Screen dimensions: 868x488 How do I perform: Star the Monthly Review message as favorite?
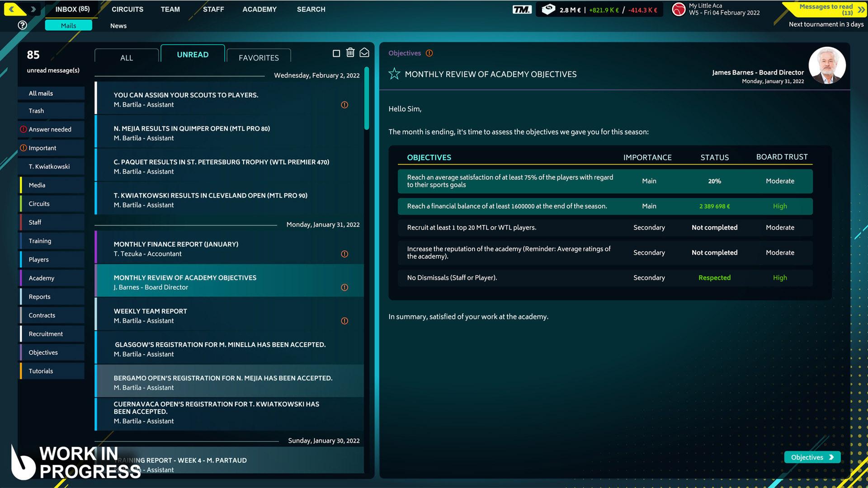(394, 74)
